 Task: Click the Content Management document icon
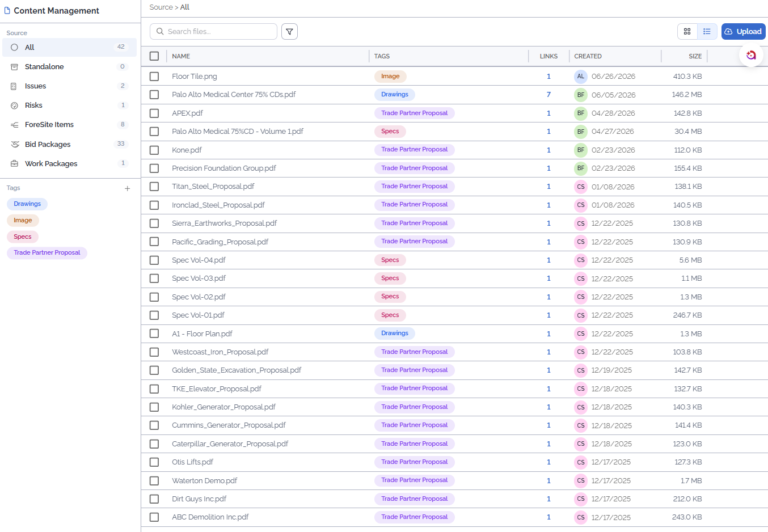(7, 11)
